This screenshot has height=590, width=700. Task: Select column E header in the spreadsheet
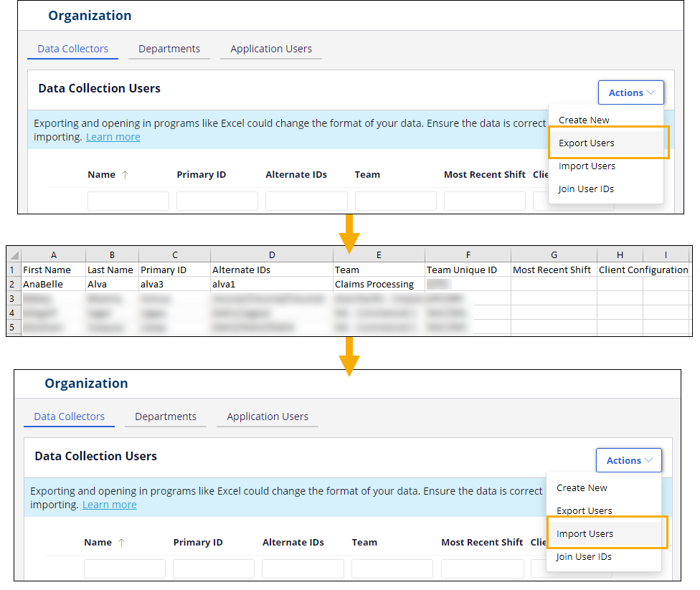pyautogui.click(x=379, y=254)
